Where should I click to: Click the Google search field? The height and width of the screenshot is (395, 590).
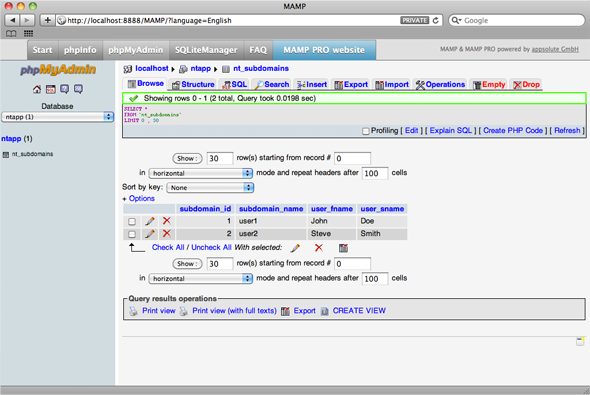[516, 20]
